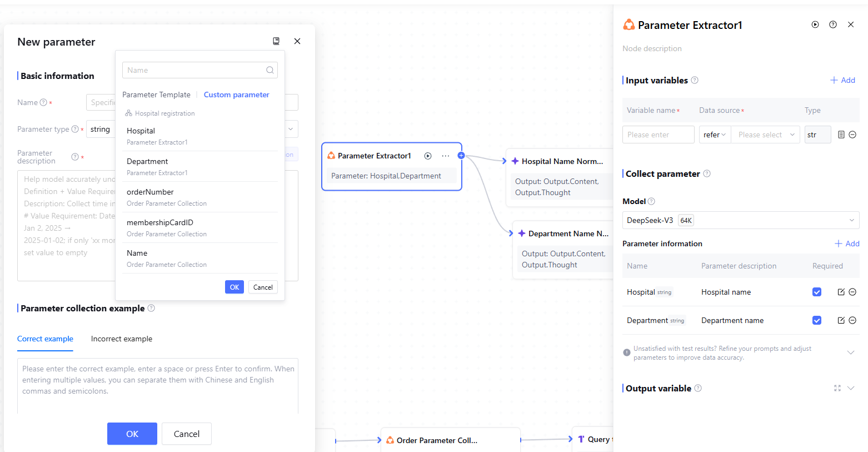Click the Name search field in template picker
Screen dimensions: 868x452
[x=194, y=70]
